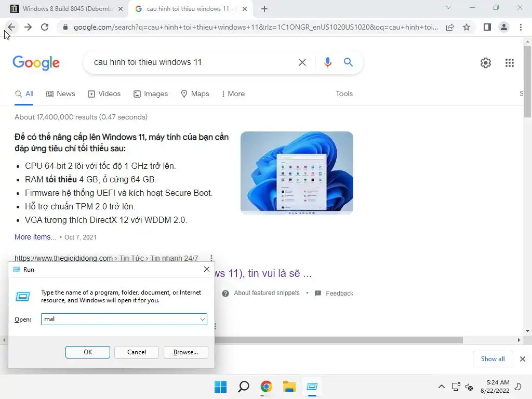Click OK in the Run dialog
Screen dimensions: 532x399
click(x=87, y=352)
